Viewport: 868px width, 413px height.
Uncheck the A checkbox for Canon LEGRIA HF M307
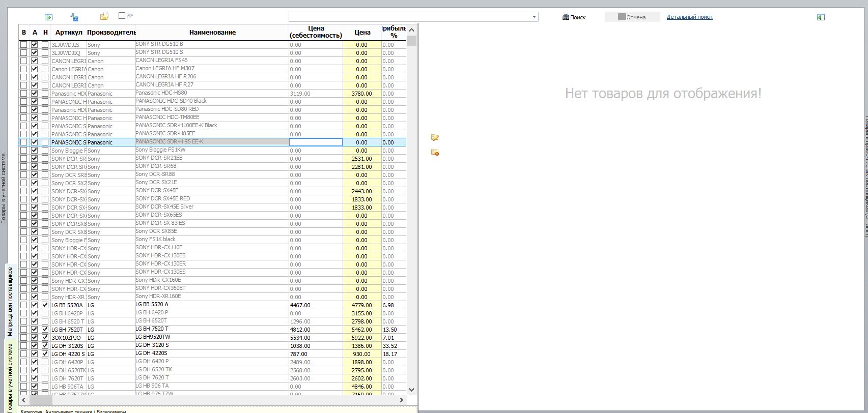click(34, 69)
